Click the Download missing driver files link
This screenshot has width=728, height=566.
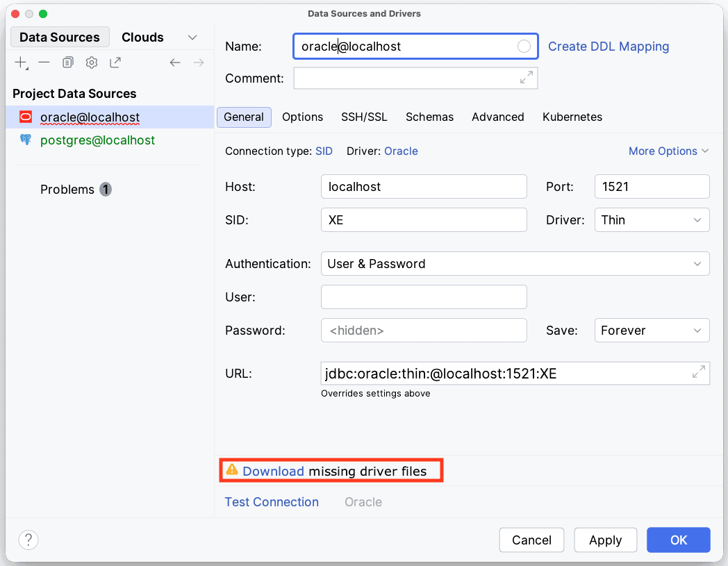273,471
